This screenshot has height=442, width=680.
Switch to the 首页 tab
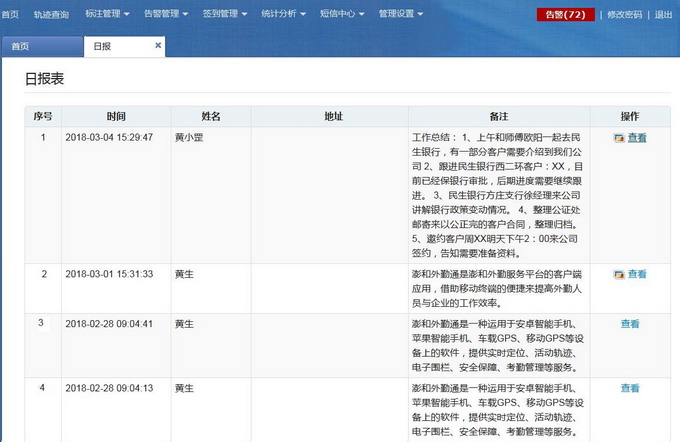pos(20,47)
